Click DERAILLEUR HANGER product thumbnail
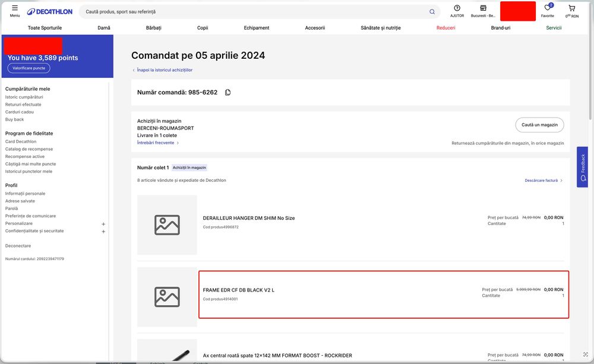 [167, 225]
